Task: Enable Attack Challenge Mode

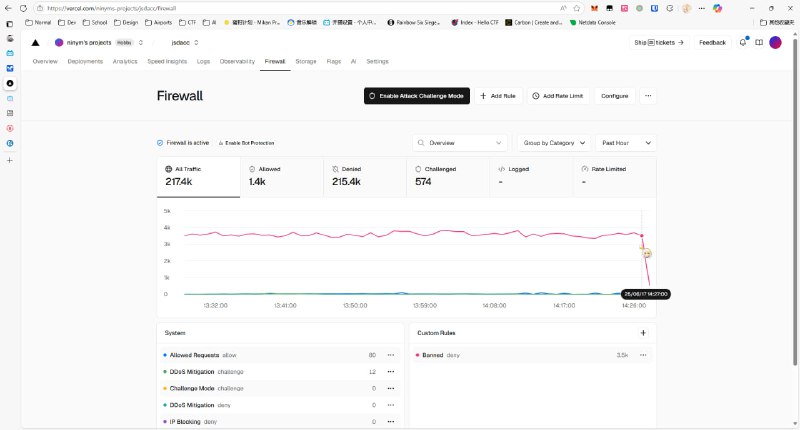Action: (x=416, y=96)
